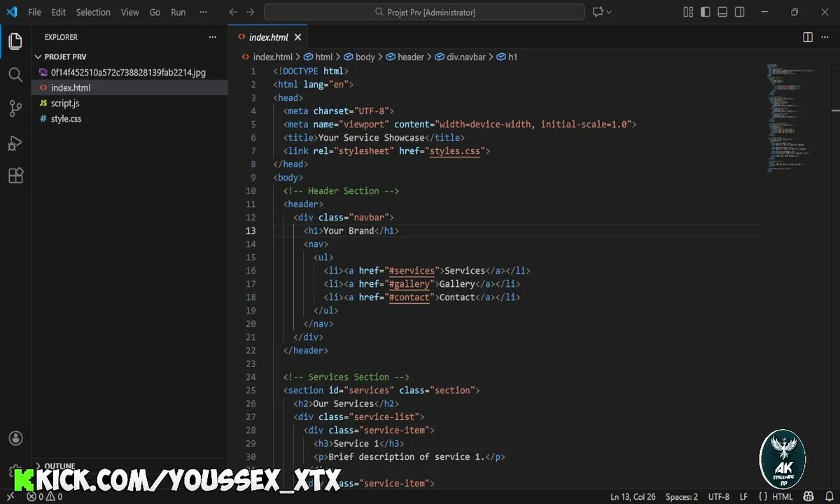Toggle the secondary side bar

(740, 12)
